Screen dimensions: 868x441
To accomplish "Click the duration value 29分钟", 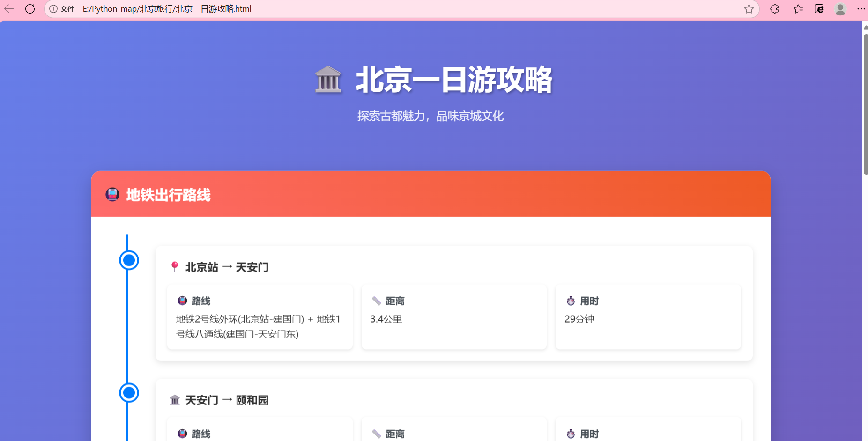I will point(579,319).
